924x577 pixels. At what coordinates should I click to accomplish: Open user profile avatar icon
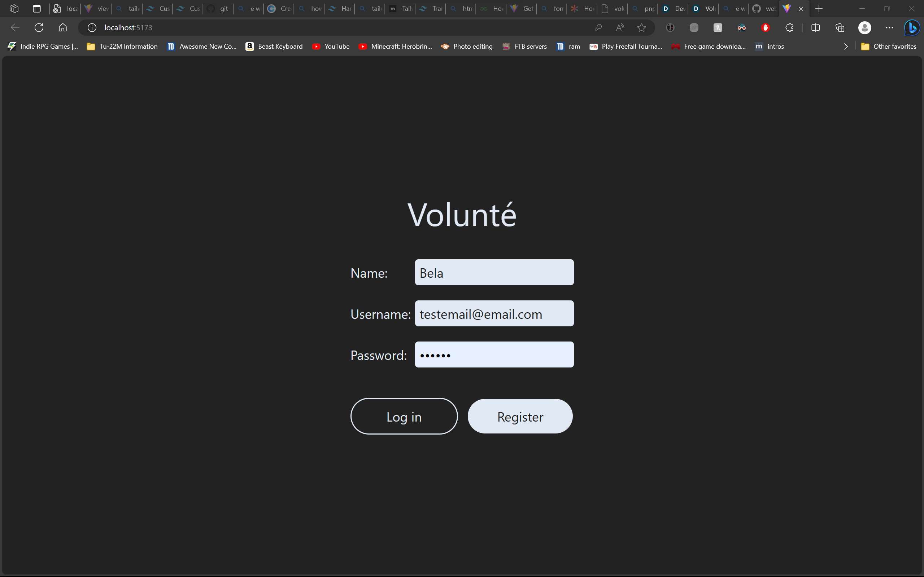pyautogui.click(x=864, y=27)
